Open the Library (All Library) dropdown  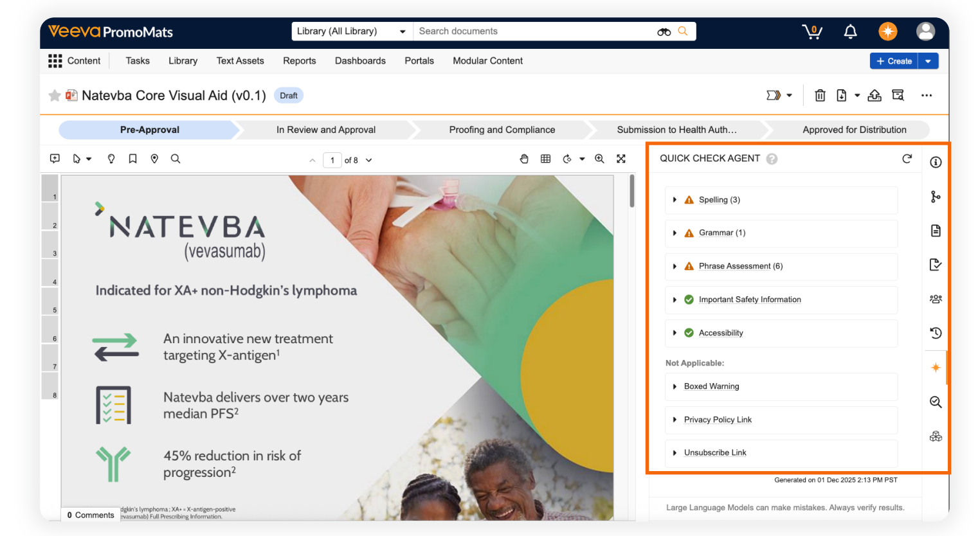[x=351, y=31]
